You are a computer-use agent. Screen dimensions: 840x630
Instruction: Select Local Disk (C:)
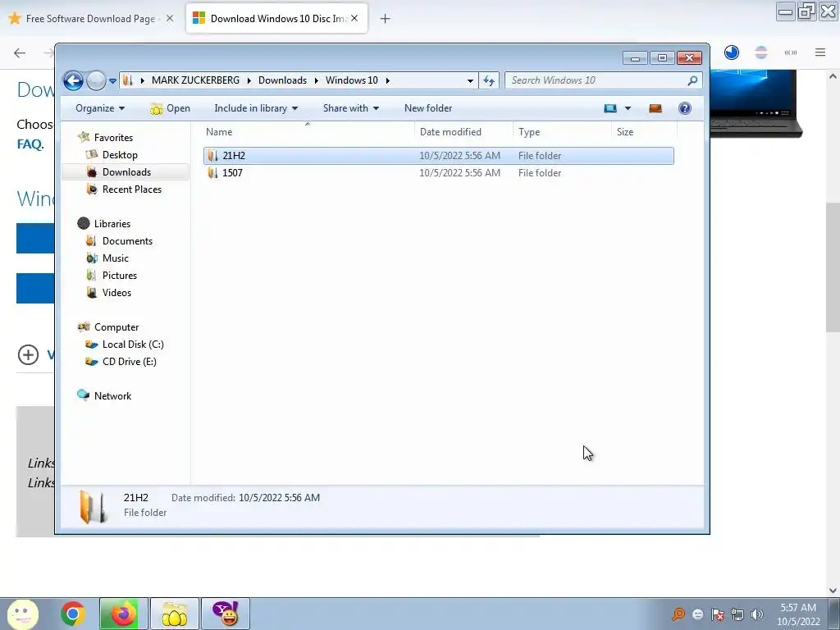[x=133, y=345]
